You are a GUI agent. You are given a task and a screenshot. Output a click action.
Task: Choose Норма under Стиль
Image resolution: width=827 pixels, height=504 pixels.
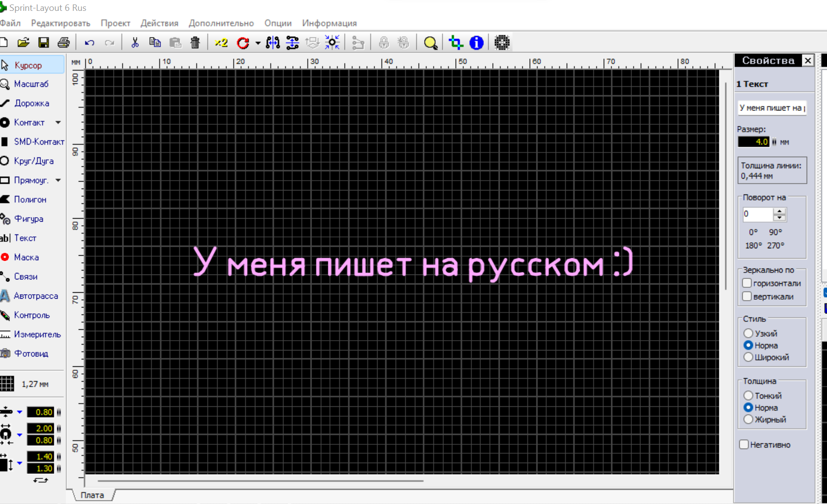pos(748,345)
